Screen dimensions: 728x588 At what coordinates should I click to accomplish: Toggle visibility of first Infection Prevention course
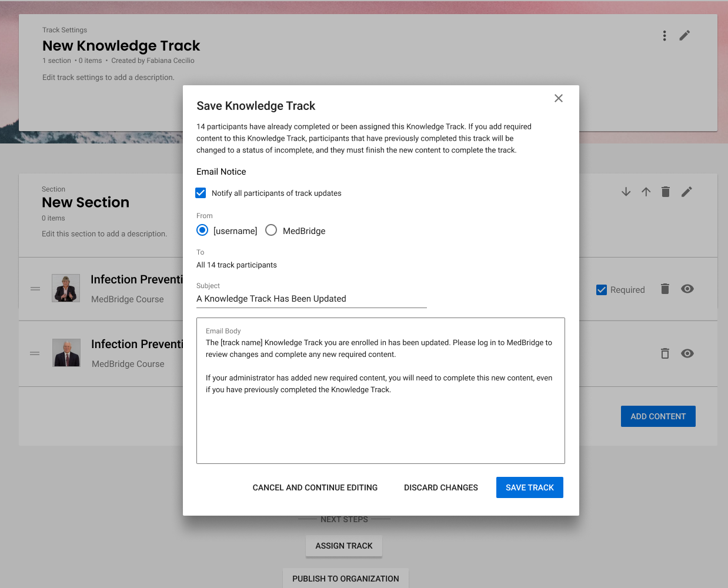pyautogui.click(x=687, y=289)
